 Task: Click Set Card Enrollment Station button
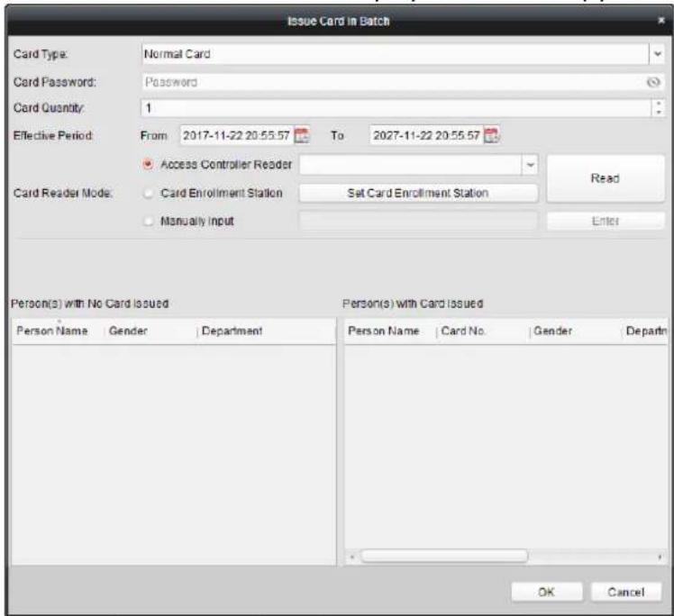(418, 193)
